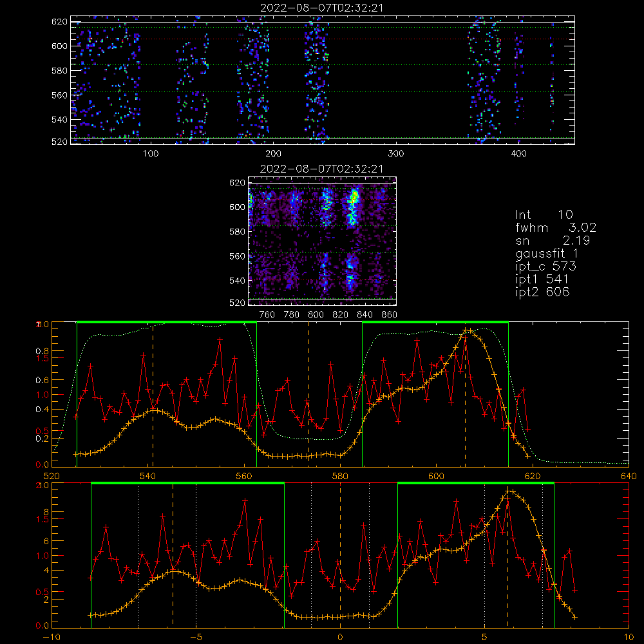The height and width of the screenshot is (644, 644).
Task: Click white y-axis label 0.8 on profile plot
Action: (42, 351)
